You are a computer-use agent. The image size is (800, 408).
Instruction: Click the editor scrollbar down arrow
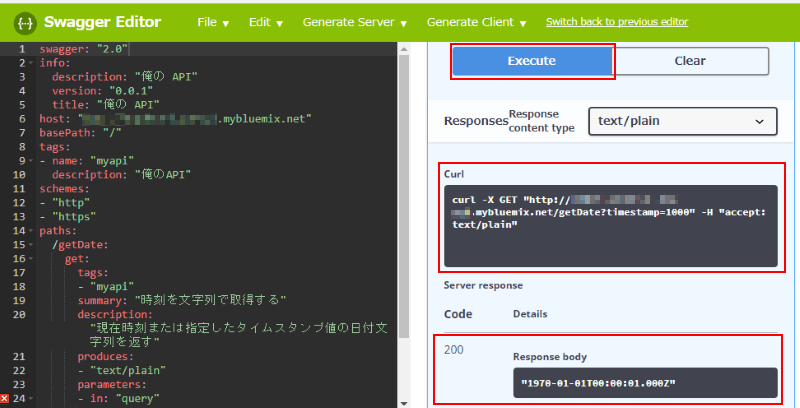tap(404, 403)
